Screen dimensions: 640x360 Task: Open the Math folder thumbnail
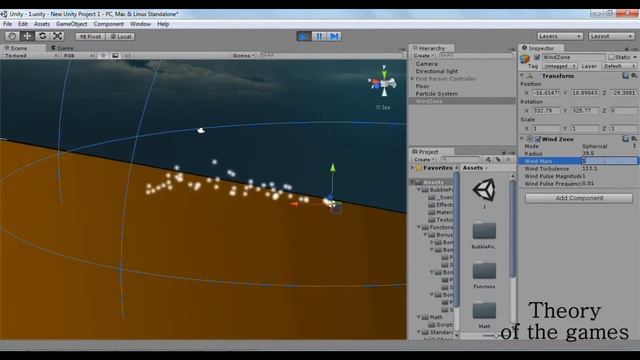click(484, 311)
